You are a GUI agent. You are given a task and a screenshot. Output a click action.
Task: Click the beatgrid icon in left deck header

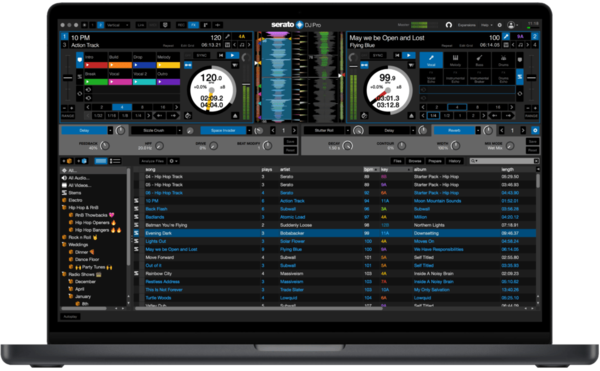227,45
